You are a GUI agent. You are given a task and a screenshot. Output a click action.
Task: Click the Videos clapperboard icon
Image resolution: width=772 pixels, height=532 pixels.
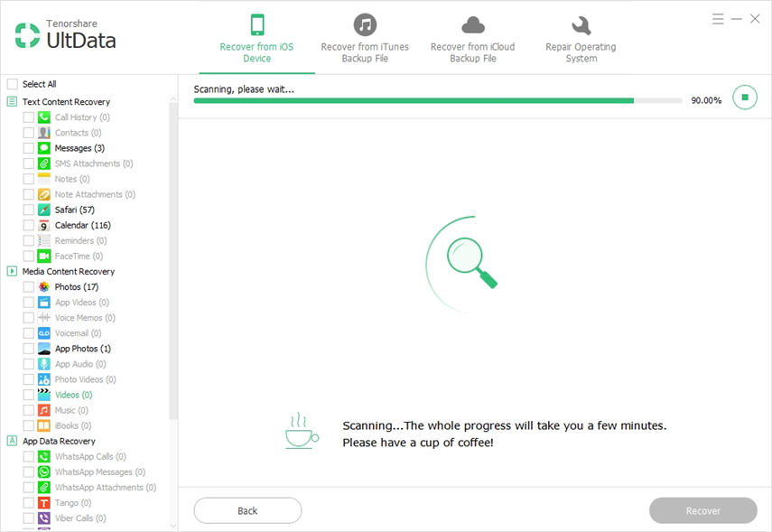click(44, 395)
